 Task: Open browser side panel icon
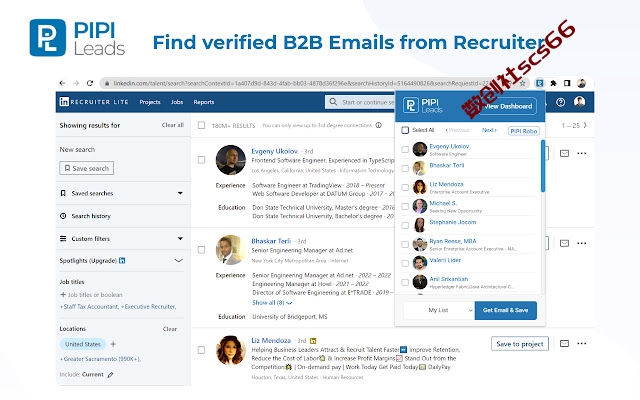point(567,83)
